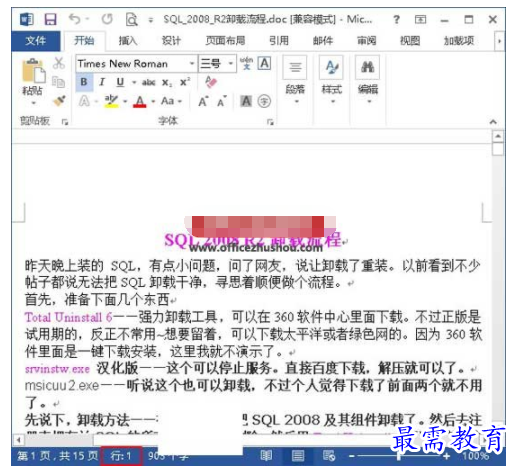Switch to Web Layout view icon

(329, 455)
